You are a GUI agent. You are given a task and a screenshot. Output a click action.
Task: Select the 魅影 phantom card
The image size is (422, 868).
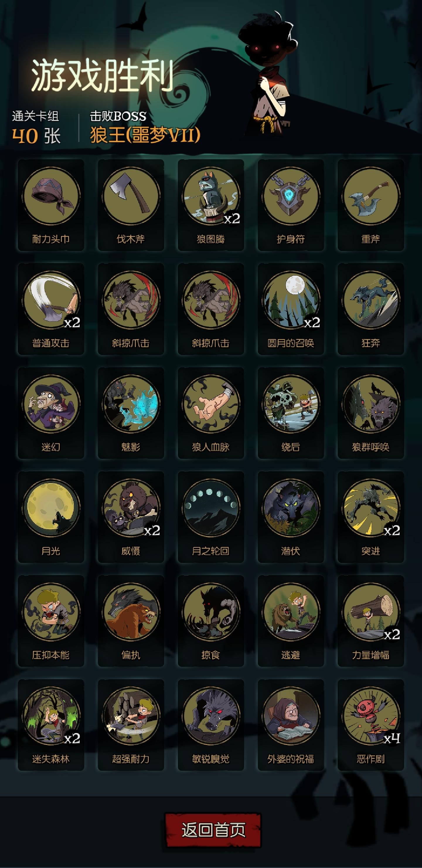coord(131,413)
